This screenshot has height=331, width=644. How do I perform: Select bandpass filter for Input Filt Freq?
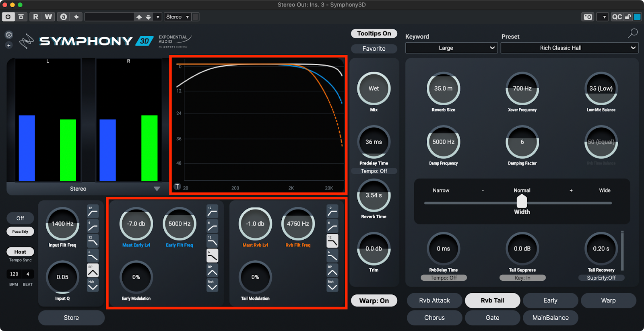(x=93, y=271)
